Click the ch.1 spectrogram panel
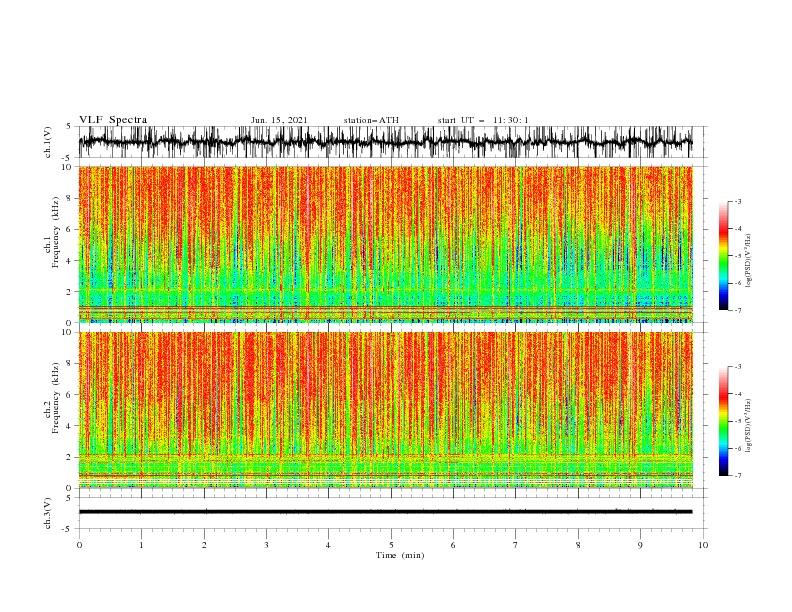The width and height of the screenshot is (792, 612). click(385, 244)
